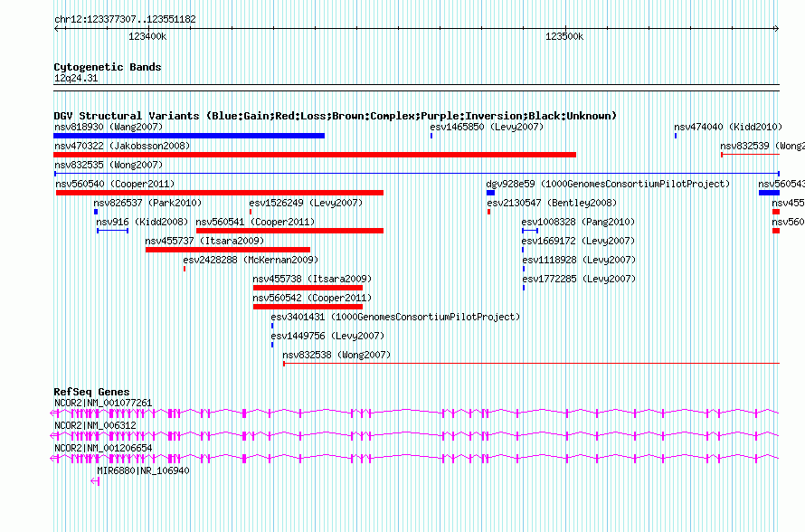Select the blue gain bar under nsv818930
The image size is (805, 532).
coord(189,136)
